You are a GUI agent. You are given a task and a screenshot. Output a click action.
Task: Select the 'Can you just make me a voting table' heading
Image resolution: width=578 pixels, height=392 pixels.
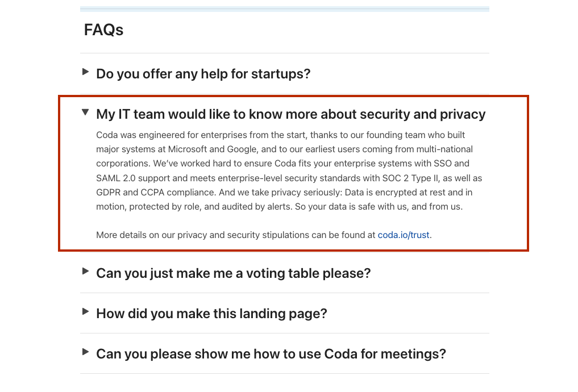(233, 273)
